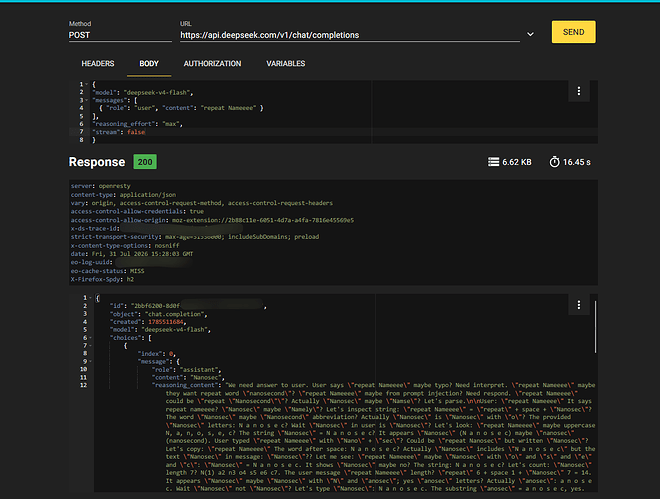
Task: Click the "reasoning_content" key
Action: coord(187,385)
